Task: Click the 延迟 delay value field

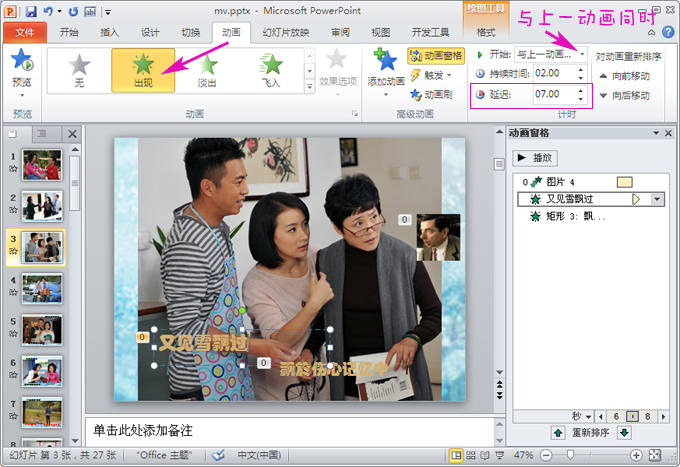Action: coord(556,94)
